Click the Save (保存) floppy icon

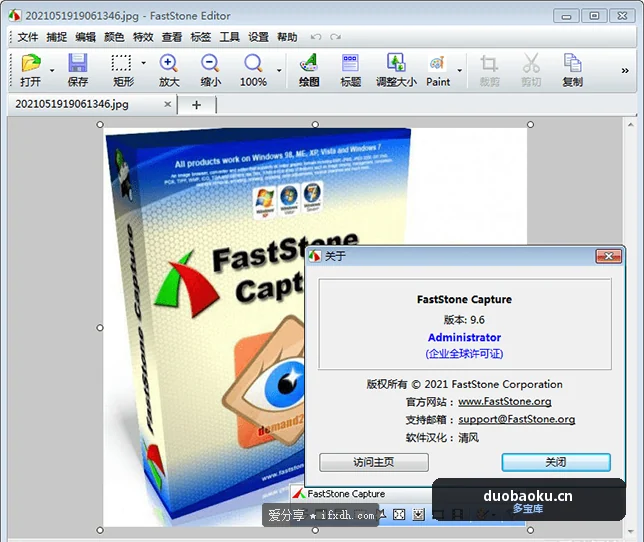(x=77, y=64)
